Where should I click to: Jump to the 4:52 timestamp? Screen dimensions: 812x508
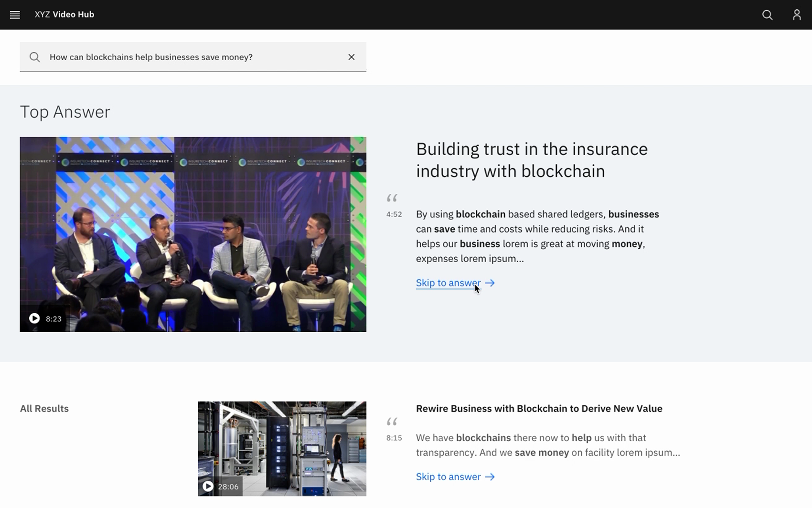(394, 214)
